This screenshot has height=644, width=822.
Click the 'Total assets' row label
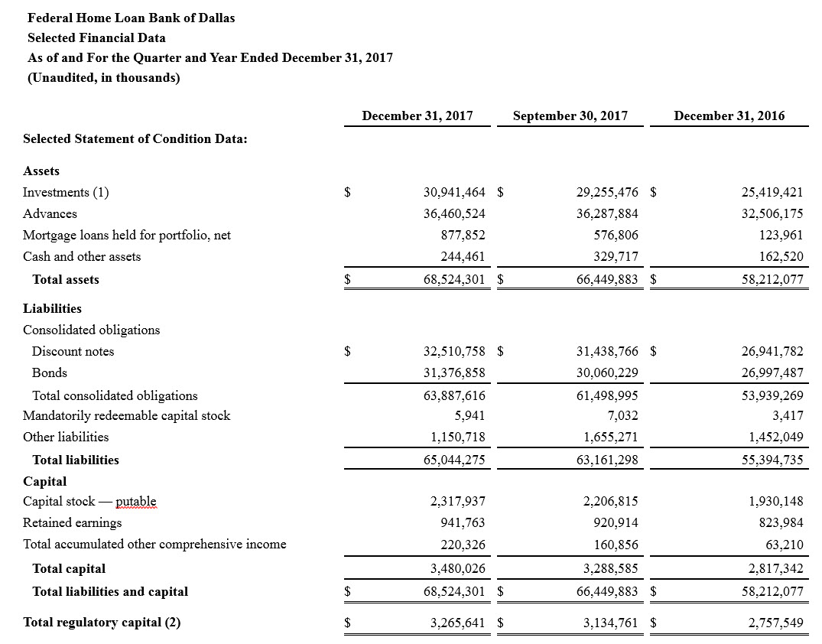point(66,279)
